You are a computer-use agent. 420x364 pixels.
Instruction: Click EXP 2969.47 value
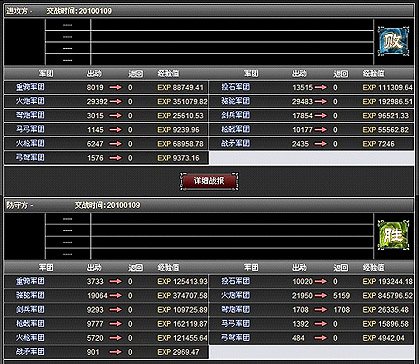point(178,352)
